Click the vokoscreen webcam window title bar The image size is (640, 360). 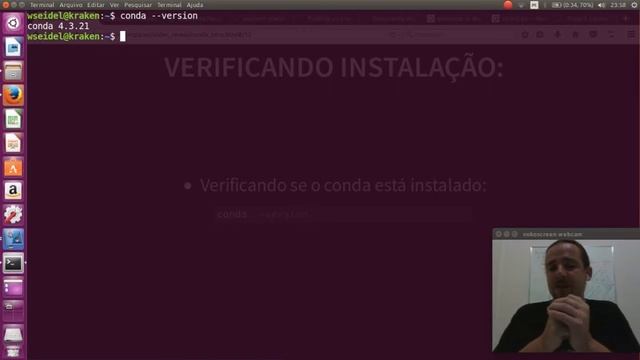point(566,234)
